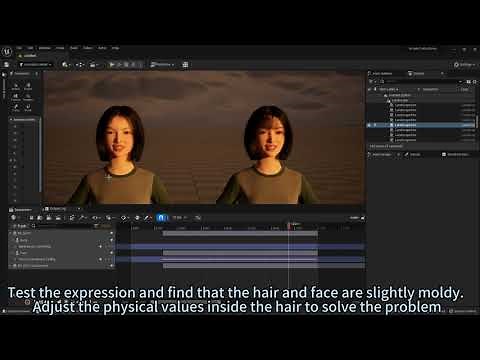Switch to the World Settings tab
Image resolution: width=480 pixels, height=360 pixels.
pos(455,154)
